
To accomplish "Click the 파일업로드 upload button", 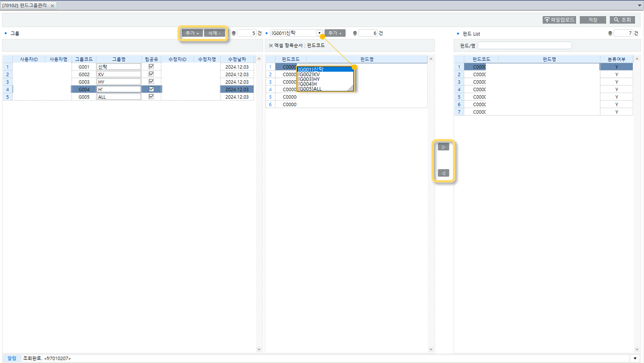I will (559, 20).
